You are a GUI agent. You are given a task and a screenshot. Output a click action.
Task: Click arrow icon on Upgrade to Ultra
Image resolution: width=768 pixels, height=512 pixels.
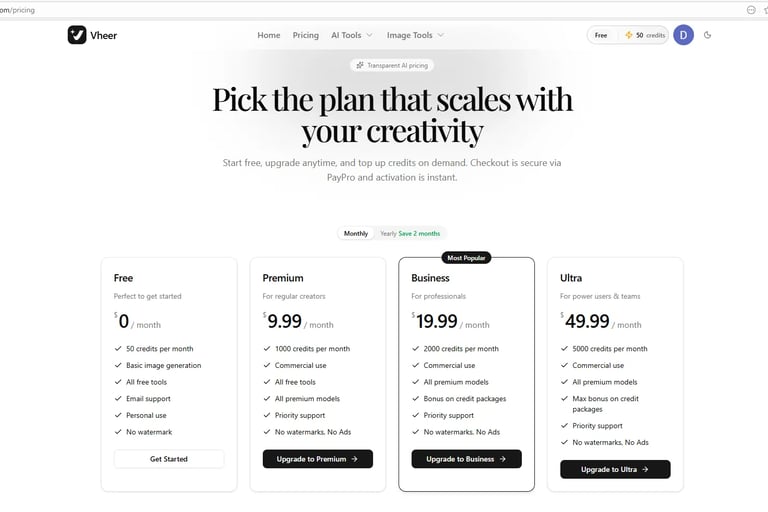(x=645, y=469)
